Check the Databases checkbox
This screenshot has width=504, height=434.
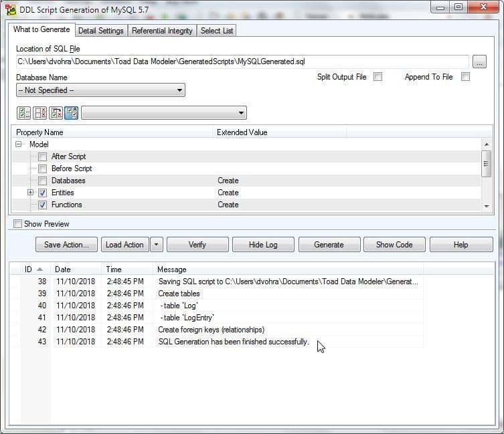pos(42,181)
